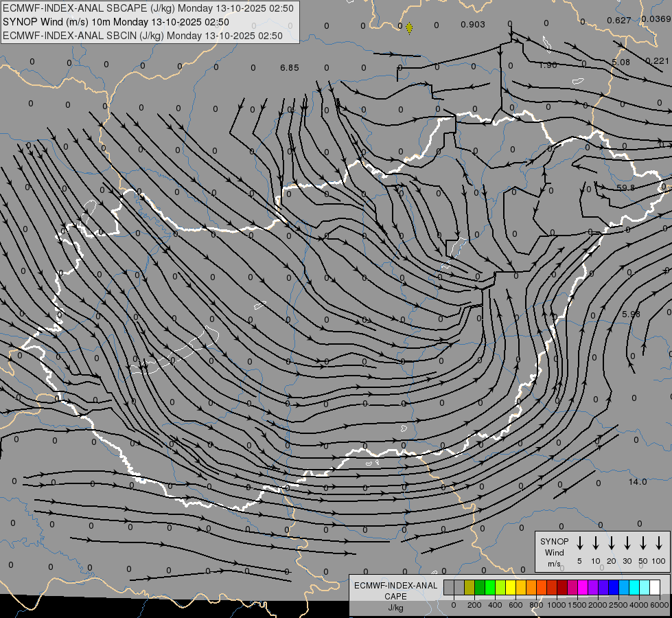The width and height of the screenshot is (672, 618).
Task: Select the lime green CAPE legend swatch
Action: [500, 587]
